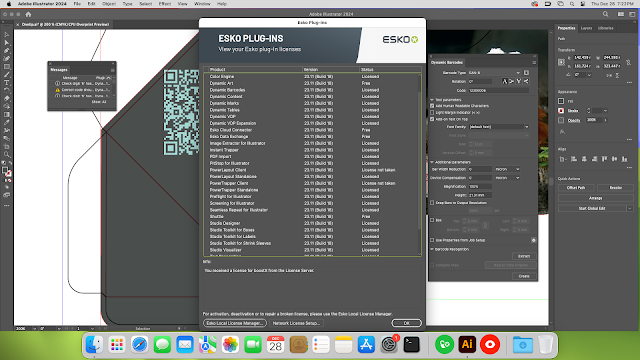The width and height of the screenshot is (640, 360).
Task: Click OK in Esko Plug-ins dialog
Action: pos(406,323)
